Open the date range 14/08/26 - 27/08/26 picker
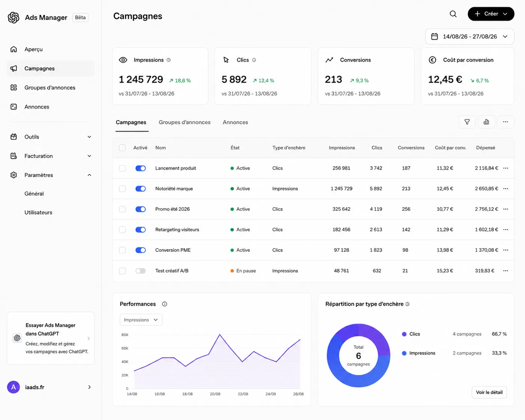Viewport: 525px width, 420px height. point(469,36)
